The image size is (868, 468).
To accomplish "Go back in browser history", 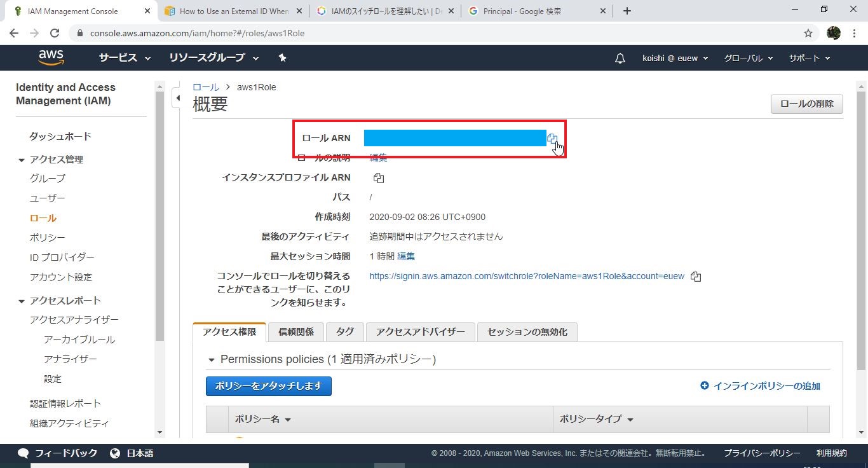I will tap(15, 33).
